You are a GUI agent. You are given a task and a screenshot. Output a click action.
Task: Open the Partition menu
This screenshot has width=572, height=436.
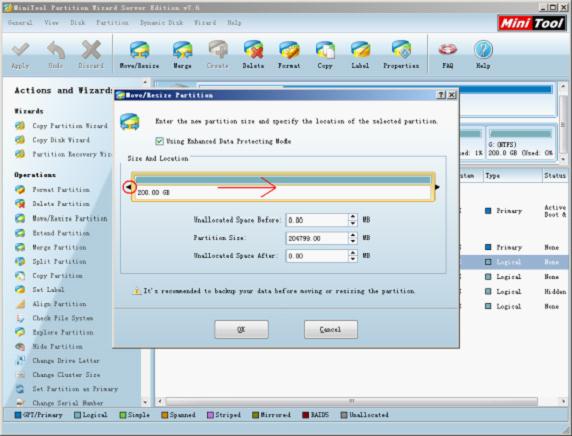pyautogui.click(x=112, y=23)
